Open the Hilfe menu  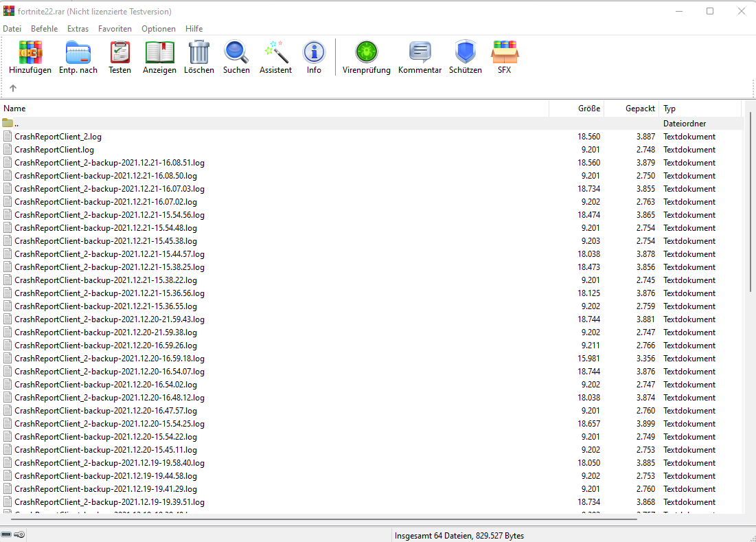(x=194, y=28)
